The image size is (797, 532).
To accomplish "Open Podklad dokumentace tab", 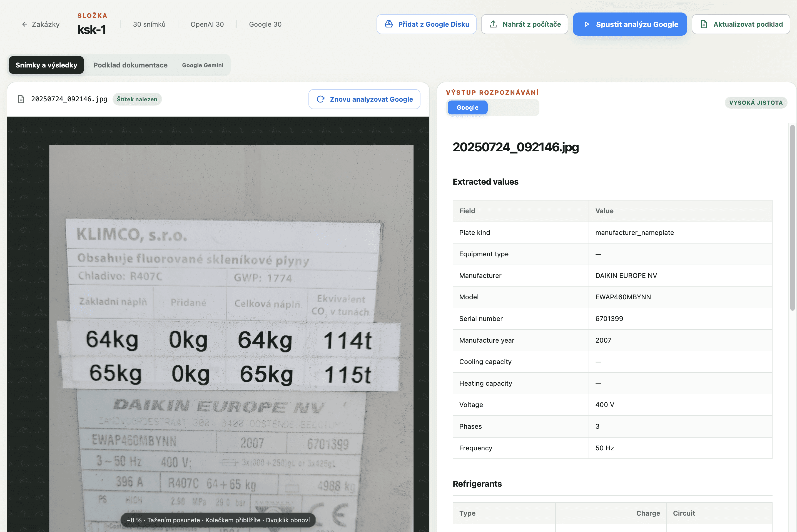I will click(x=130, y=65).
